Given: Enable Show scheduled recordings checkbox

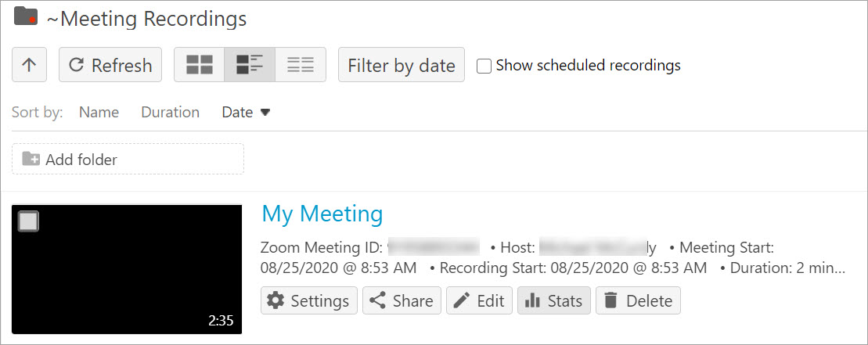Looking at the screenshot, I should click(x=484, y=66).
